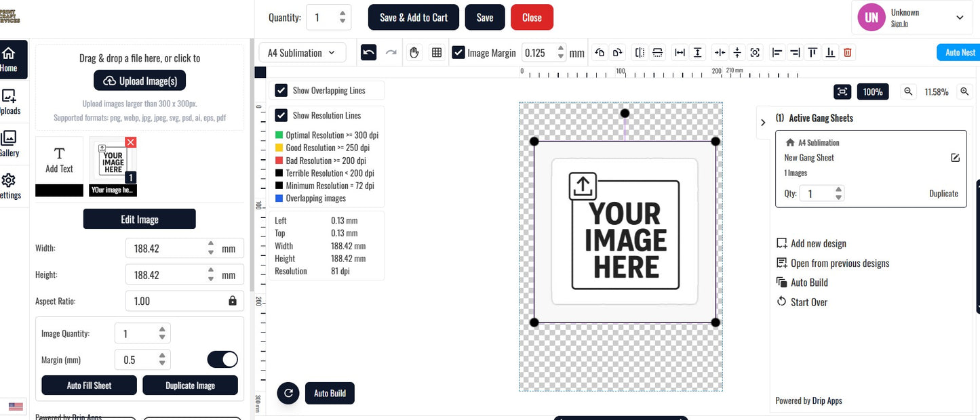Choose Open from previous designs

(x=833, y=263)
